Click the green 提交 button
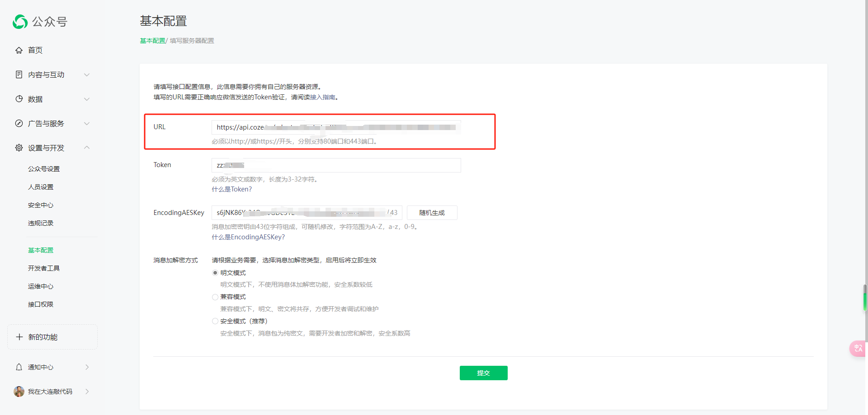This screenshot has width=868, height=415. (483, 373)
